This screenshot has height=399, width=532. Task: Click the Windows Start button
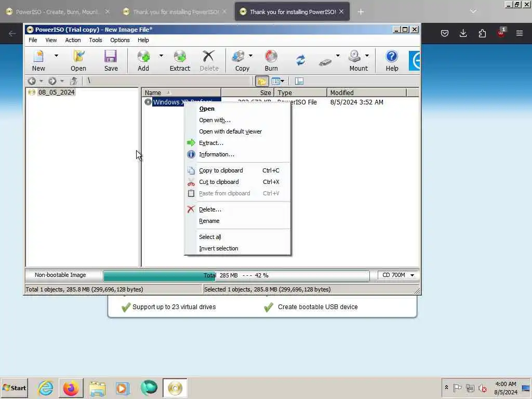pos(14,388)
